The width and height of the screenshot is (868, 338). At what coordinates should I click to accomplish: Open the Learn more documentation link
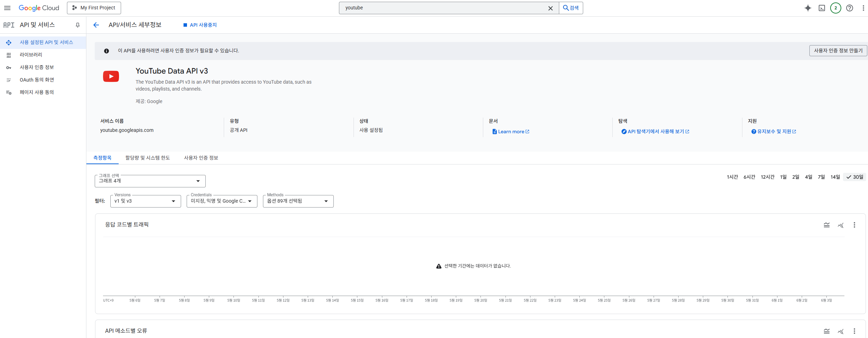511,132
